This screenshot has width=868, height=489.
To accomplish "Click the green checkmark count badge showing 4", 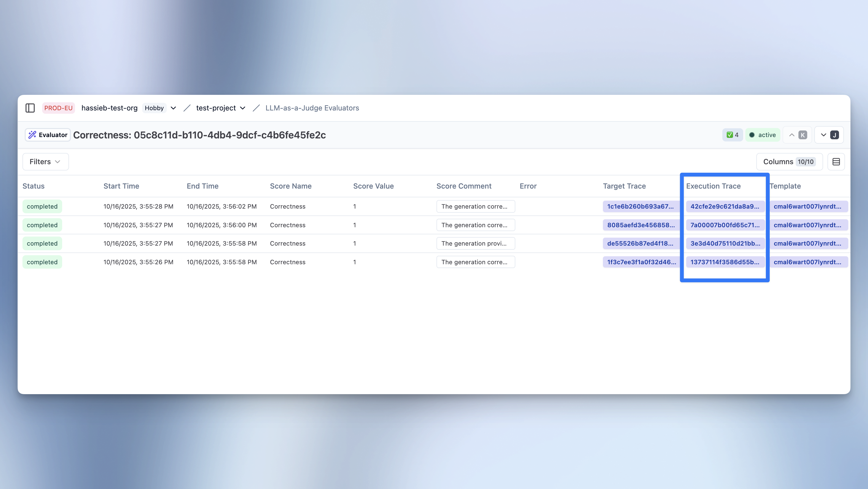I will [x=732, y=135].
